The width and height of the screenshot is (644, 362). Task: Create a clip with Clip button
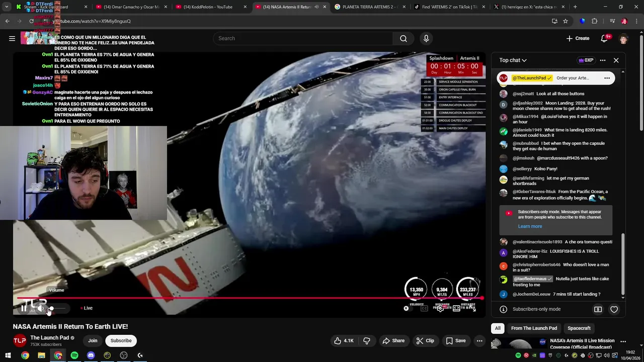coord(425,341)
